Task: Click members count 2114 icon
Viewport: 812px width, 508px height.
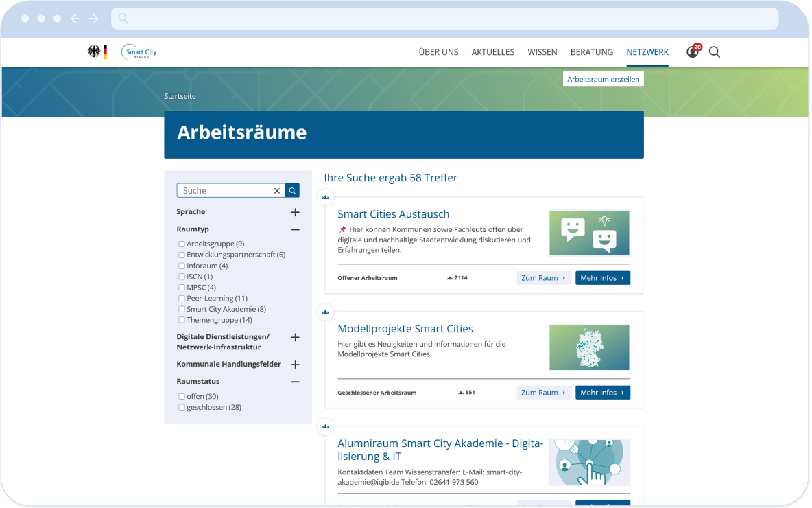Action: [449, 278]
